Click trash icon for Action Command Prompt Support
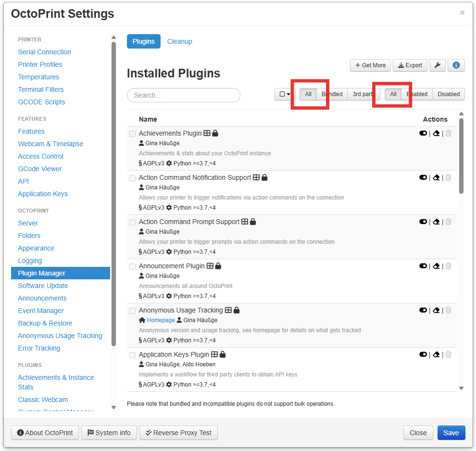 click(448, 222)
